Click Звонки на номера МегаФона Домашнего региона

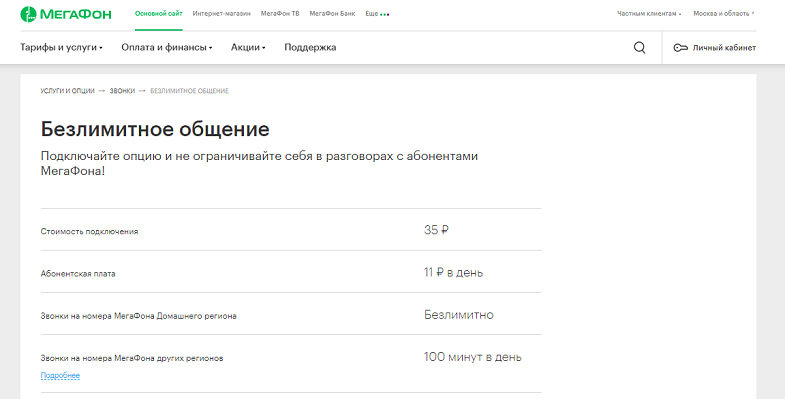[138, 316]
